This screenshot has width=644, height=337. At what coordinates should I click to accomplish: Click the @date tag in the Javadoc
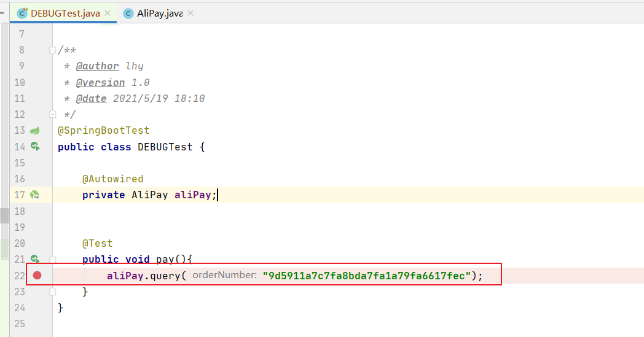coord(91,98)
